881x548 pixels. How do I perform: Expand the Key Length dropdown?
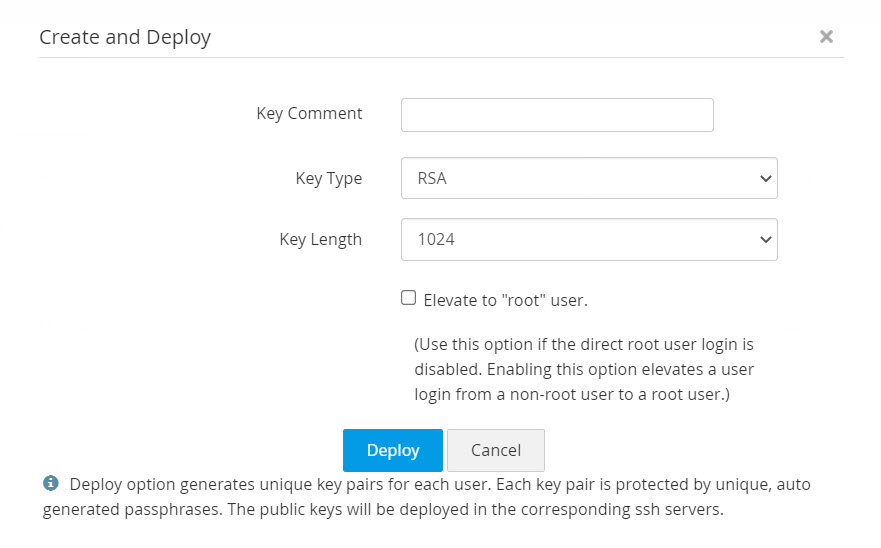[x=589, y=240]
